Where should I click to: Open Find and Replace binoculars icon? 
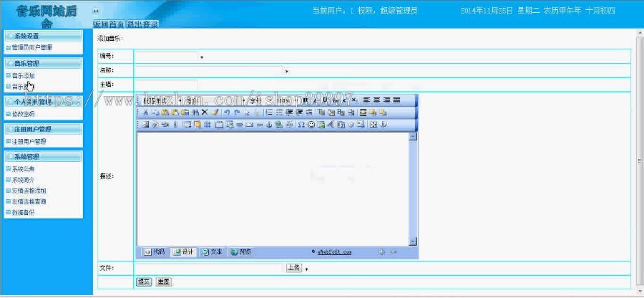click(195, 112)
